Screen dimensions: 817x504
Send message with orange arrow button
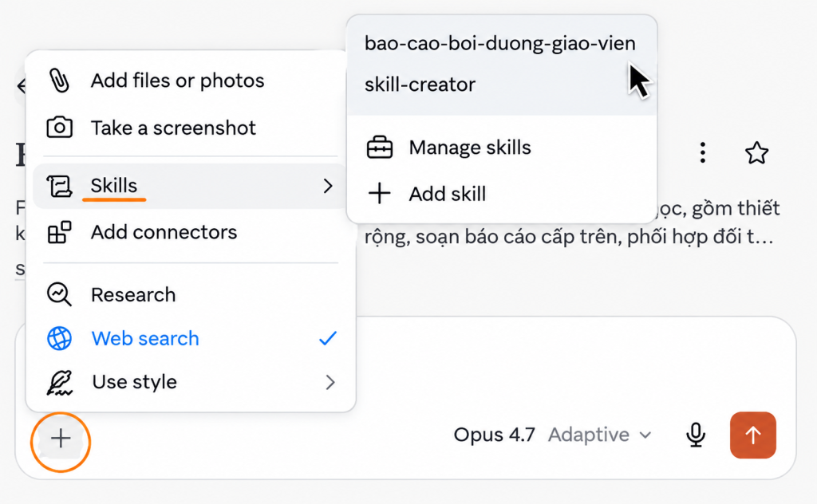(753, 435)
